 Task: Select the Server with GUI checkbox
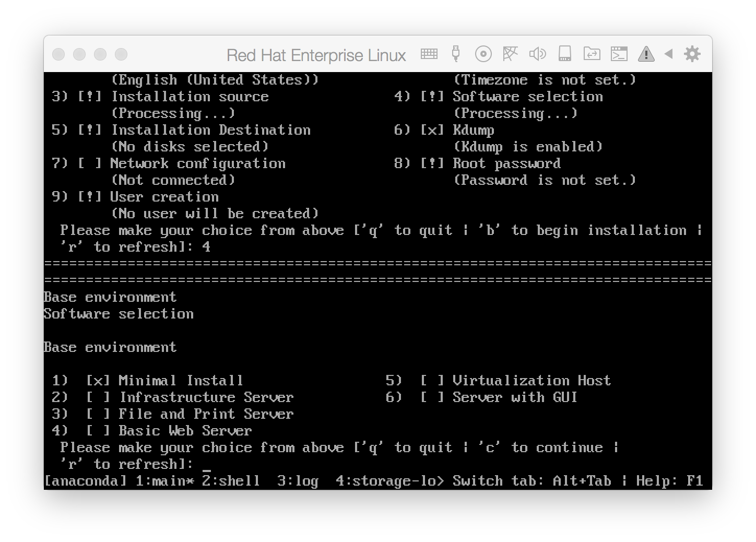tap(432, 397)
